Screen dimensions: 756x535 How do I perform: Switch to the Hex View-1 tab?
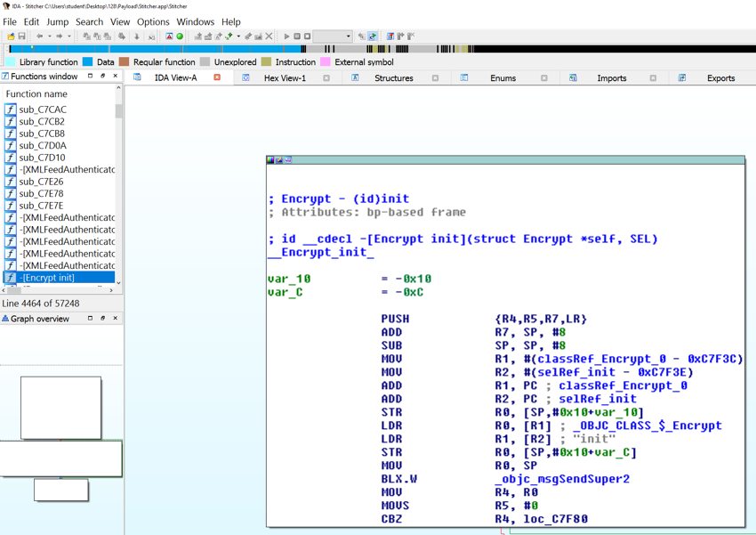click(x=285, y=78)
